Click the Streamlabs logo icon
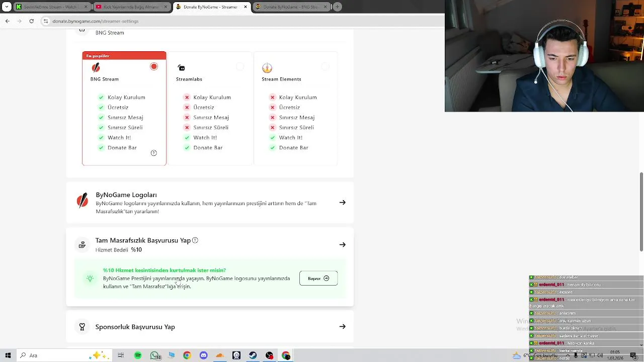644x362 pixels. click(x=181, y=68)
